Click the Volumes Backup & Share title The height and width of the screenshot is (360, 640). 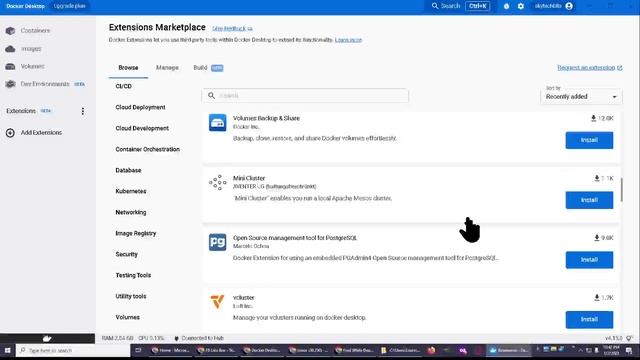(266, 118)
